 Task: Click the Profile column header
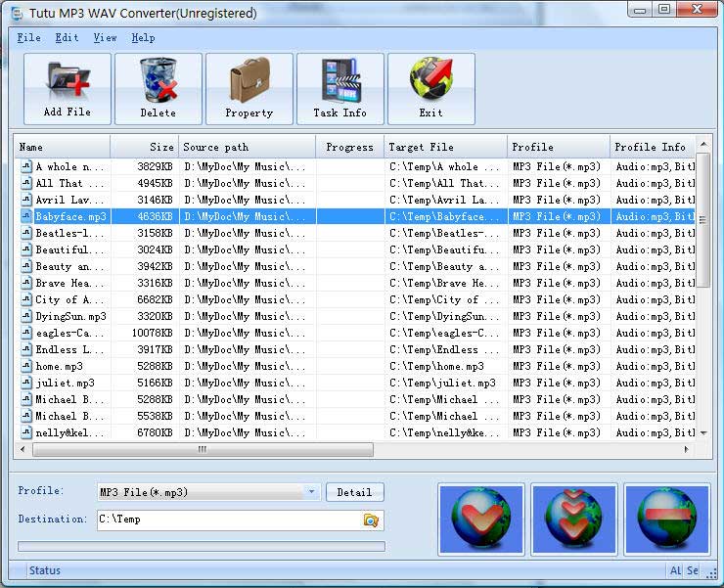coord(559,147)
